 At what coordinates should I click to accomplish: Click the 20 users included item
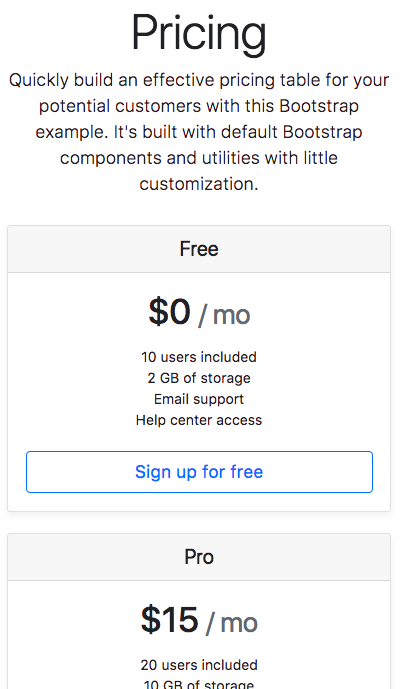click(199, 665)
